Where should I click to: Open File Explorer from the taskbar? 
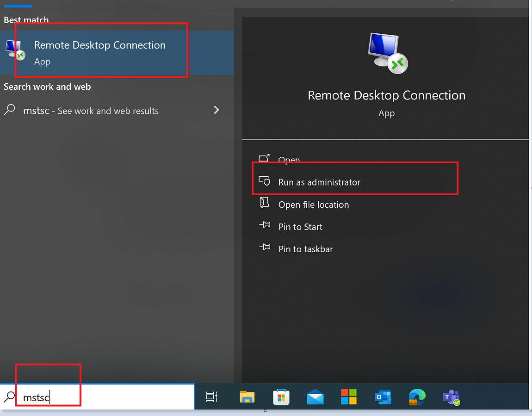247,397
